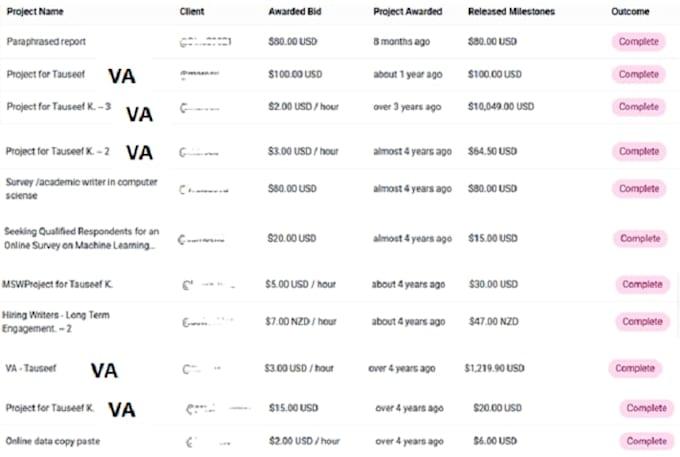Open Hiring Writers - Long Term Engagement project

coord(56,322)
